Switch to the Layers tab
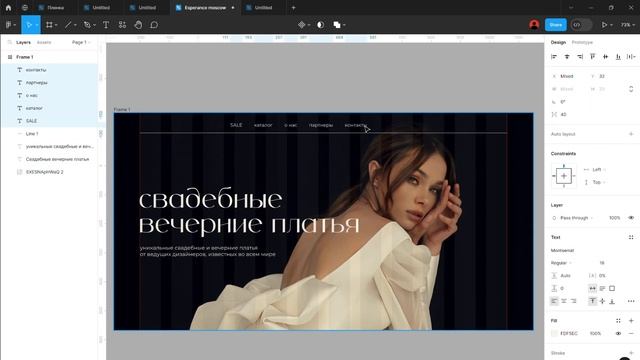Image resolution: width=640 pixels, height=360 pixels. tap(23, 42)
